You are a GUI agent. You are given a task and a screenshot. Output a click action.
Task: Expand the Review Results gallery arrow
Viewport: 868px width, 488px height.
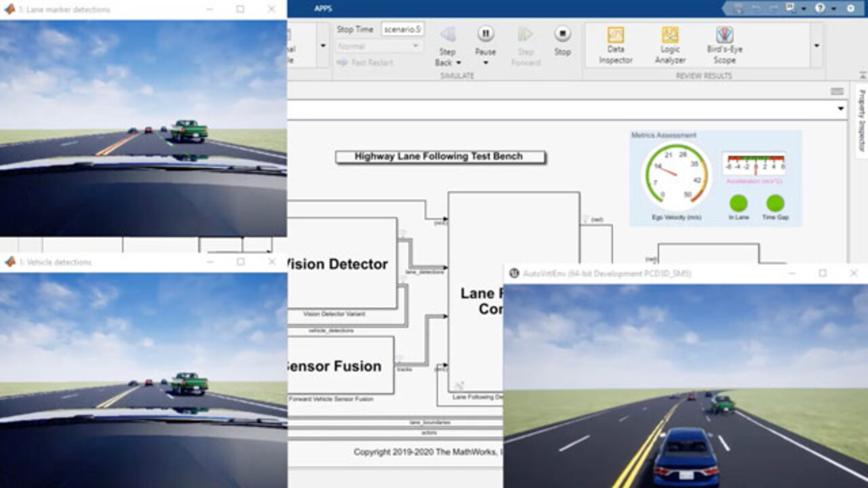[x=816, y=45]
